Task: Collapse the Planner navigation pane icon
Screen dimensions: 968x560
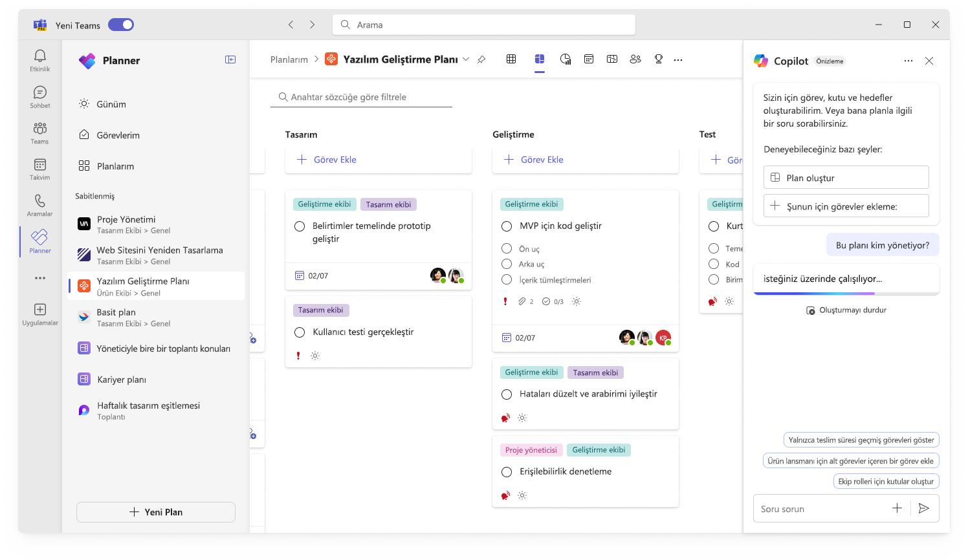Action: coord(230,59)
